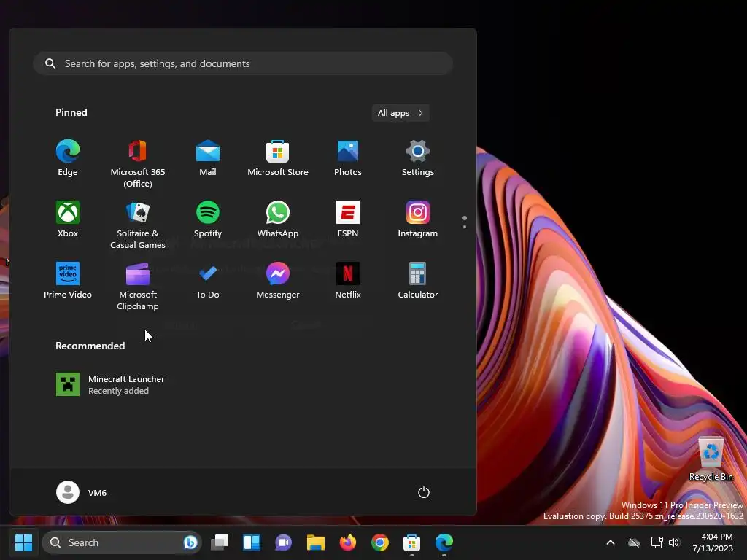Launch the Xbox app

pyautogui.click(x=68, y=219)
